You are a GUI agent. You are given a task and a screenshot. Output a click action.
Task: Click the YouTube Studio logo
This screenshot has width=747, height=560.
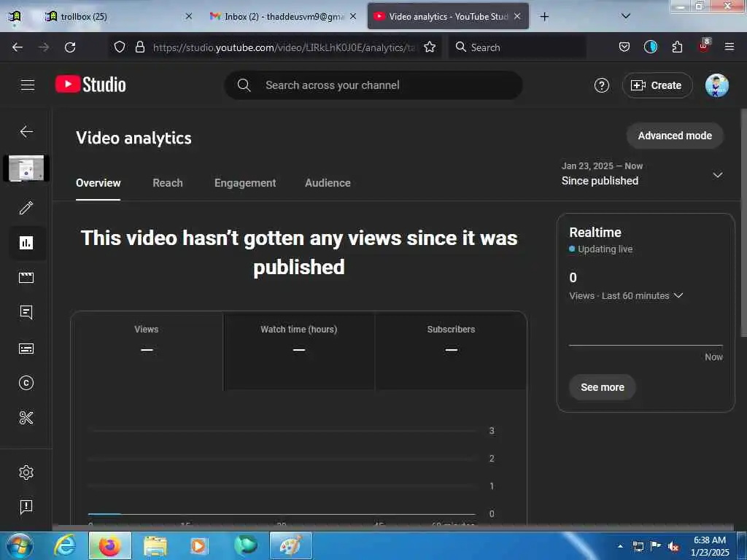[90, 85]
